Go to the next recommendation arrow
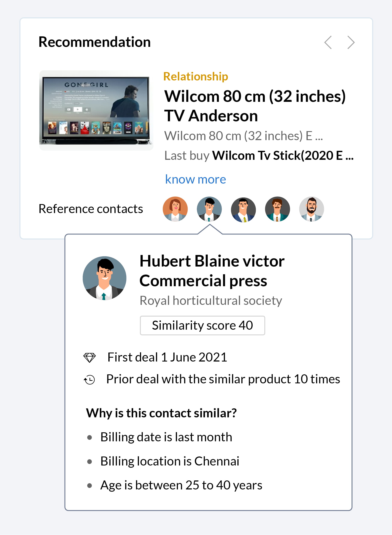 tap(351, 43)
